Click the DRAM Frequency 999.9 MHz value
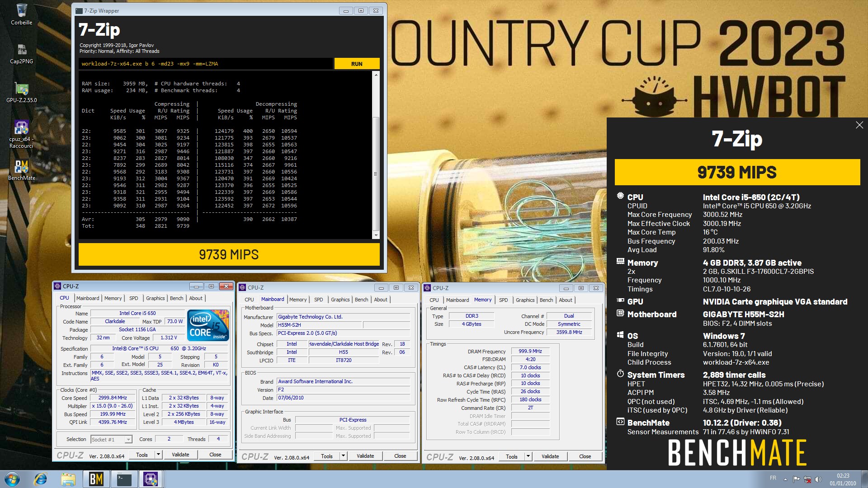868x488 pixels. [x=530, y=351]
